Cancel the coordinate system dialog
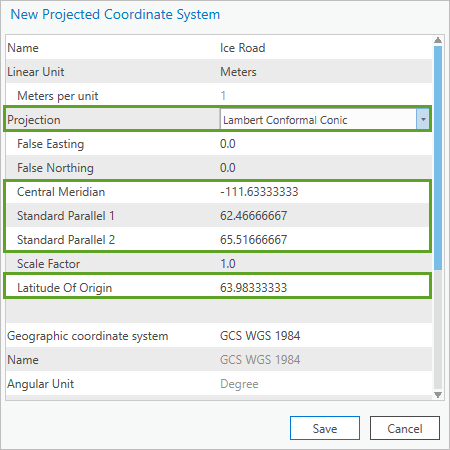The height and width of the screenshot is (450, 450). coord(405,428)
